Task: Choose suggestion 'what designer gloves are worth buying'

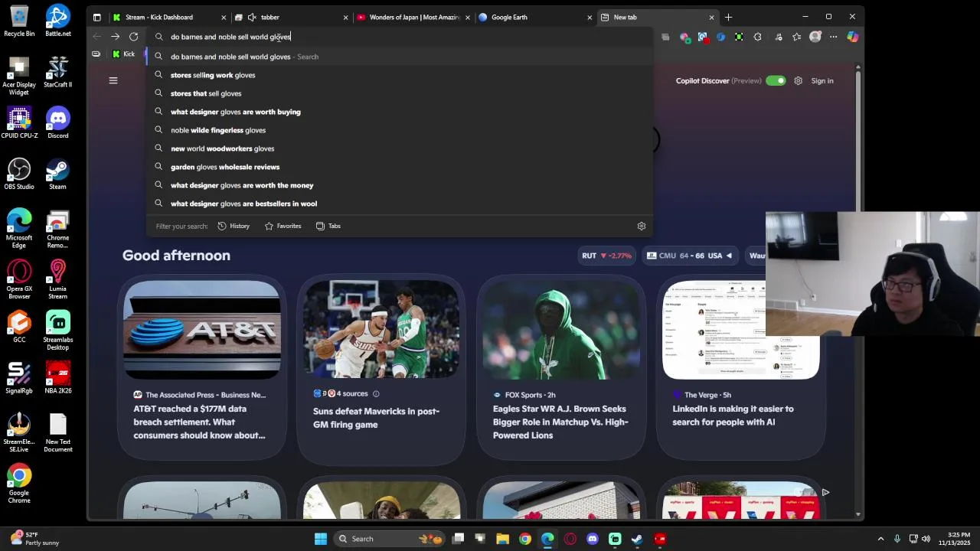Action: click(399, 112)
